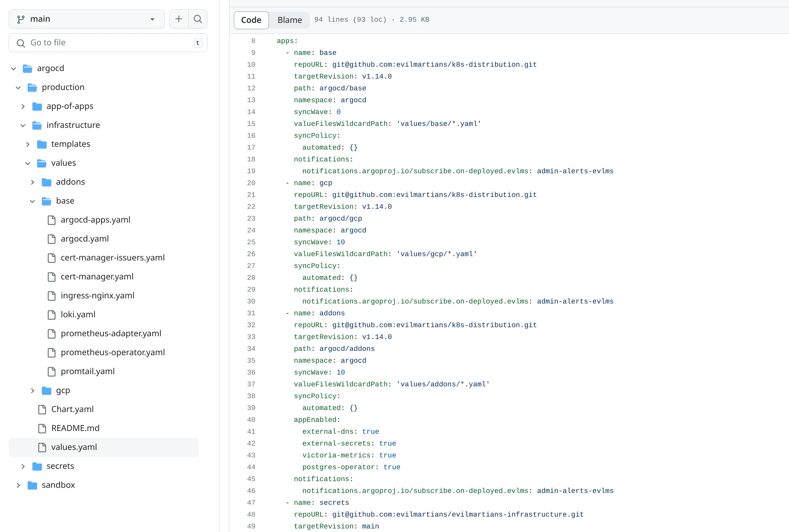Open cert-manager.yaml file
The width and height of the screenshot is (789, 532).
[97, 277]
